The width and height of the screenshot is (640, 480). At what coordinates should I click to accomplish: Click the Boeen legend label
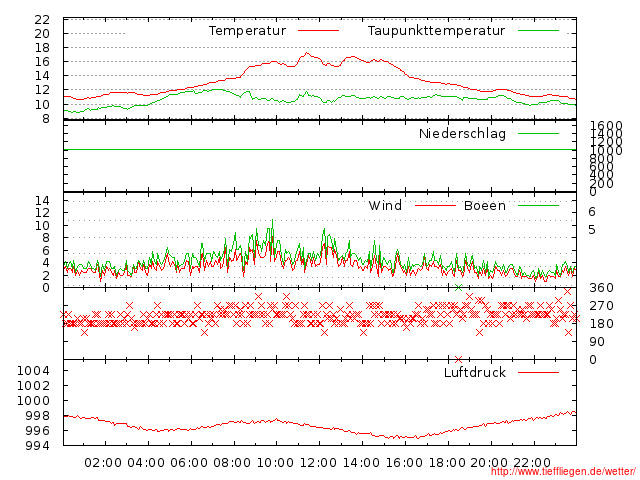[x=484, y=205]
